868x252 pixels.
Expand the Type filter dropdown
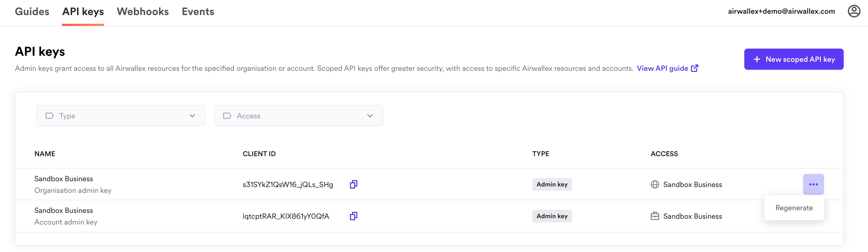pyautogui.click(x=121, y=115)
